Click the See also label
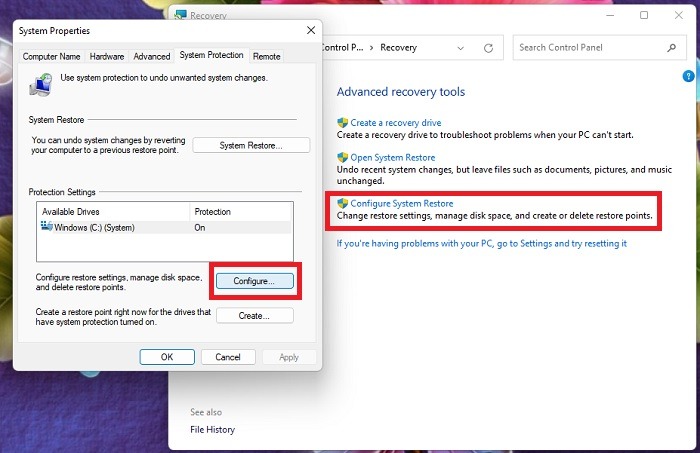The width and height of the screenshot is (700, 453). (x=206, y=412)
